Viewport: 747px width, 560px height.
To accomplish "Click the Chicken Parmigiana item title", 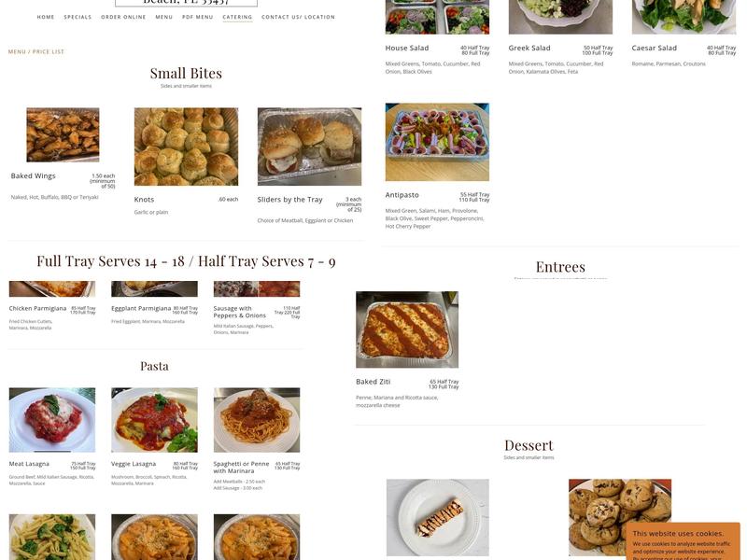I will [37, 309].
